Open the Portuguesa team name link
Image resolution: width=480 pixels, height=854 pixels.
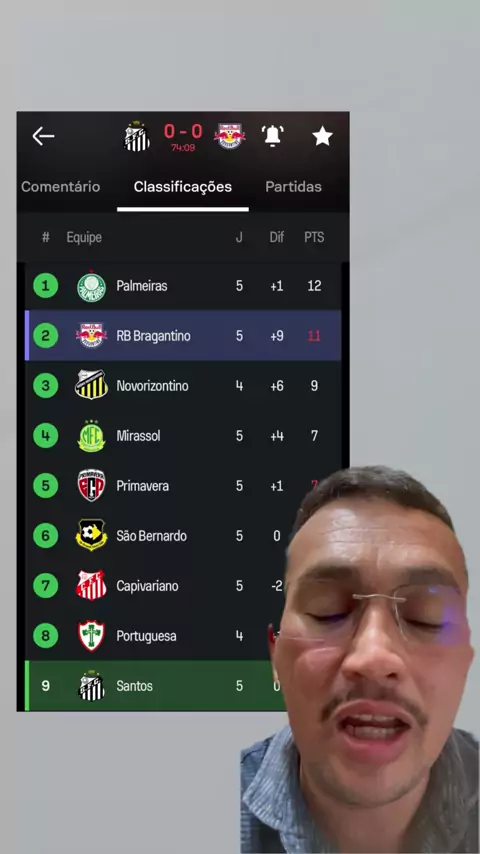tap(146, 636)
